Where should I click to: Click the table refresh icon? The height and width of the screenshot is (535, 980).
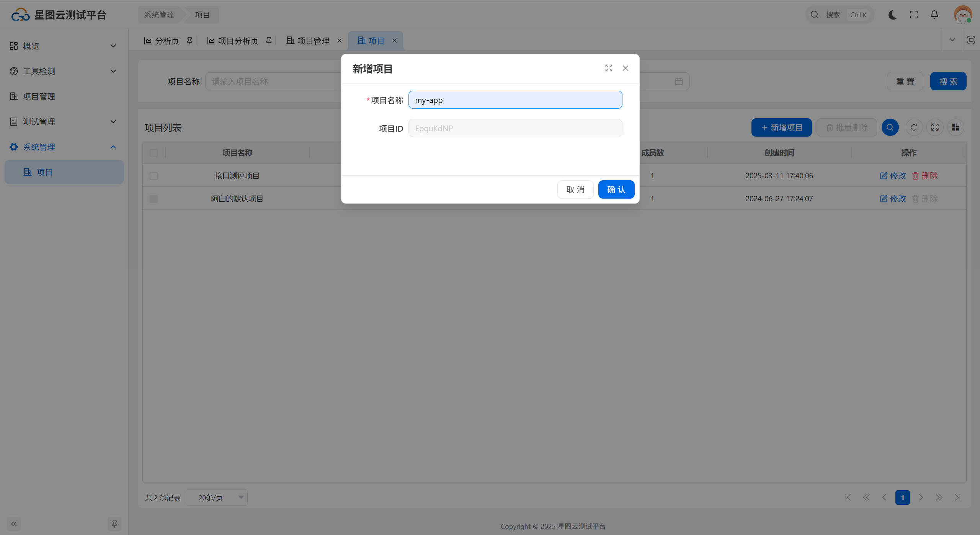point(914,127)
